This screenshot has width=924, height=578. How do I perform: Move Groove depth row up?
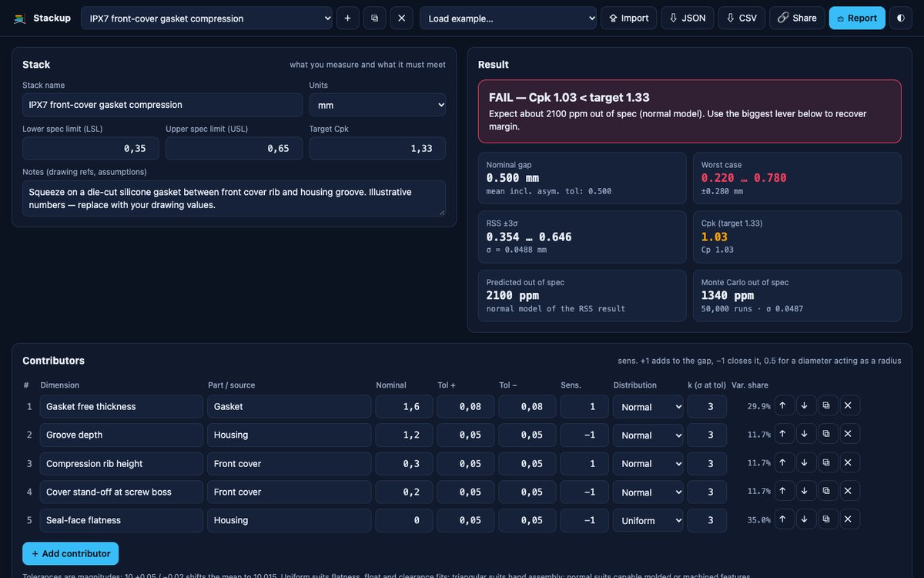[782, 435]
